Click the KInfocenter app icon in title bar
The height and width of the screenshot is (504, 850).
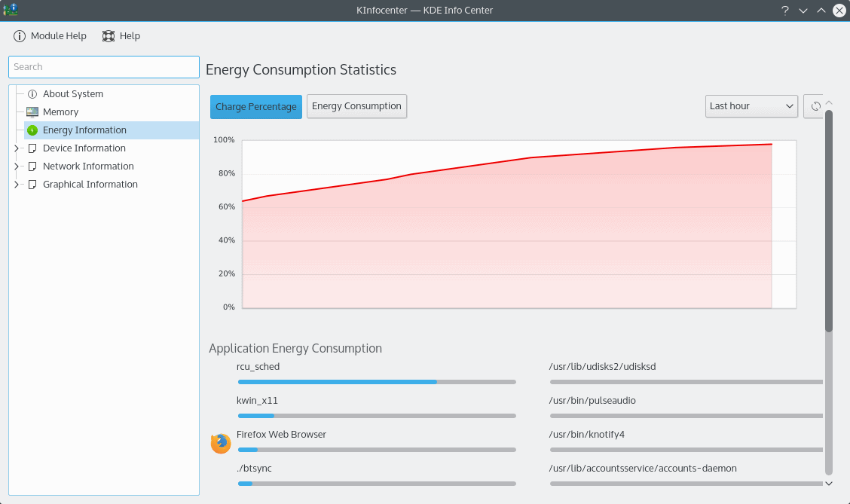tap(11, 10)
